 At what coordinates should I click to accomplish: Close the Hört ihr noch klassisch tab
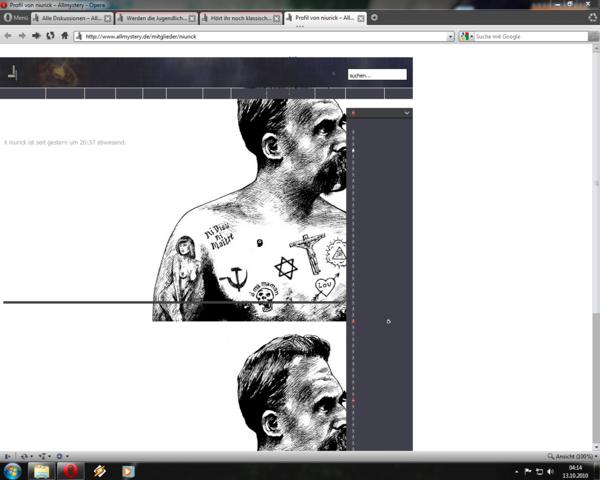point(276,18)
